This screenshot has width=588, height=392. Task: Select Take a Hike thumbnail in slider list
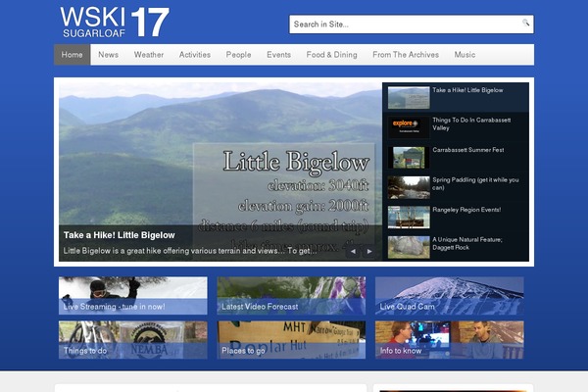[x=409, y=98]
